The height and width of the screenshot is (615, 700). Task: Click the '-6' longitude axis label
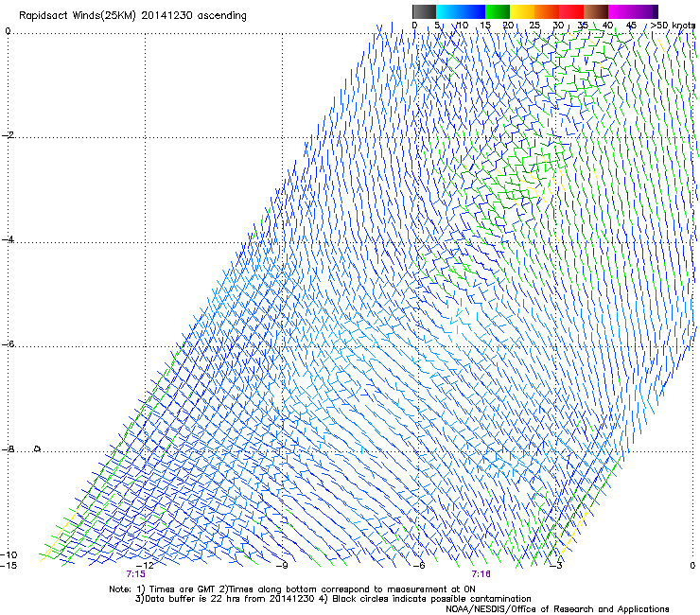click(x=418, y=566)
